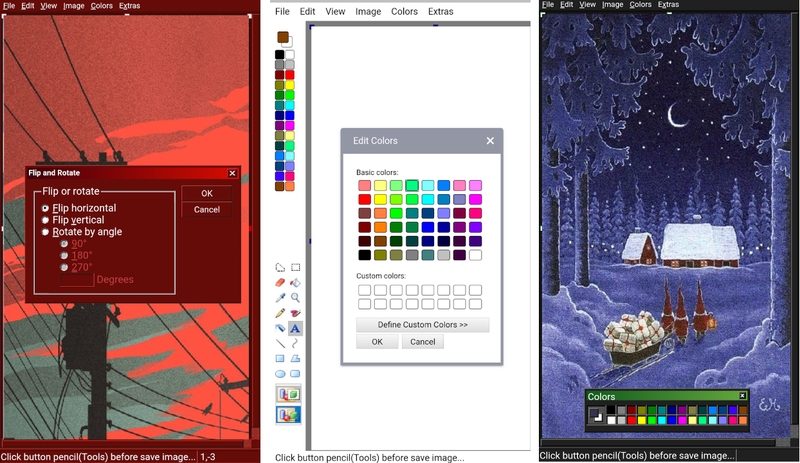Choose the transparent drawing option icon
The height and width of the screenshot is (463, 800).
point(288,415)
